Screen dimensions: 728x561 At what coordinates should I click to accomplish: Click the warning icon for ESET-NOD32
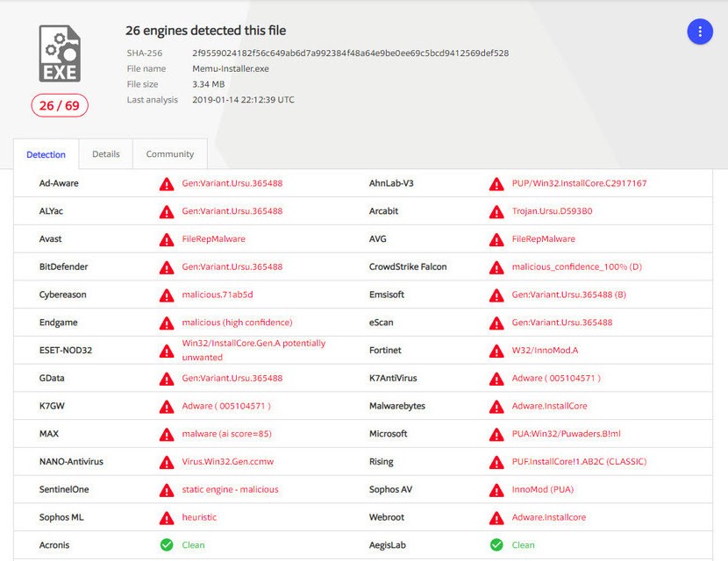click(x=167, y=351)
